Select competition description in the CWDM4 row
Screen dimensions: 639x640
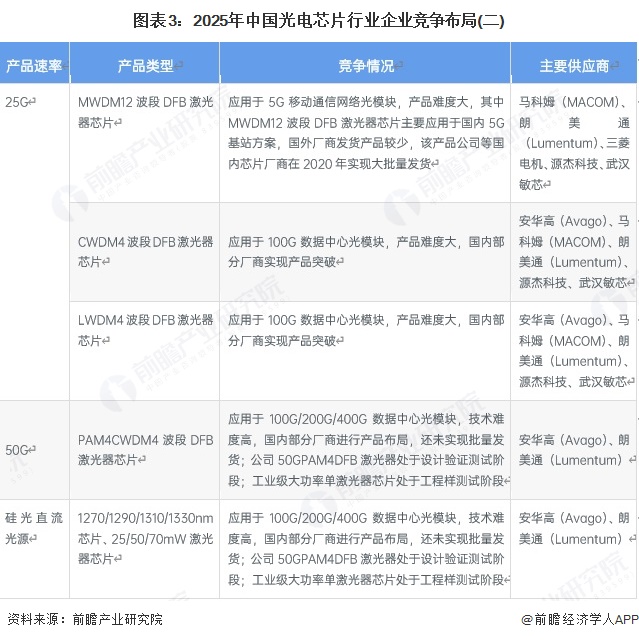(x=365, y=250)
